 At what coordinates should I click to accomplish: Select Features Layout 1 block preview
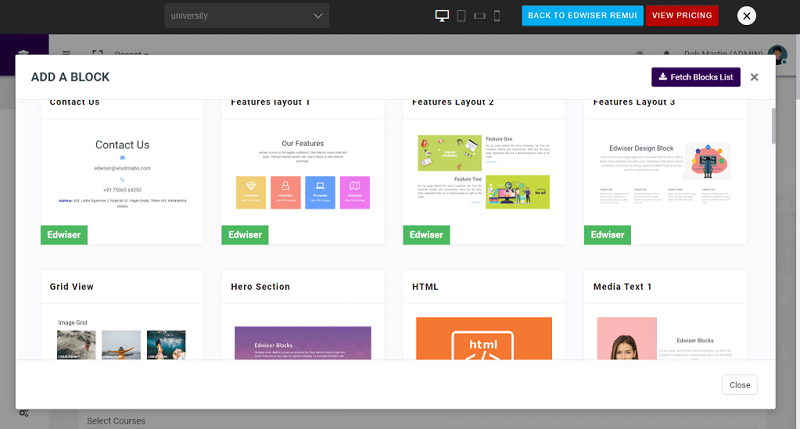click(x=303, y=173)
